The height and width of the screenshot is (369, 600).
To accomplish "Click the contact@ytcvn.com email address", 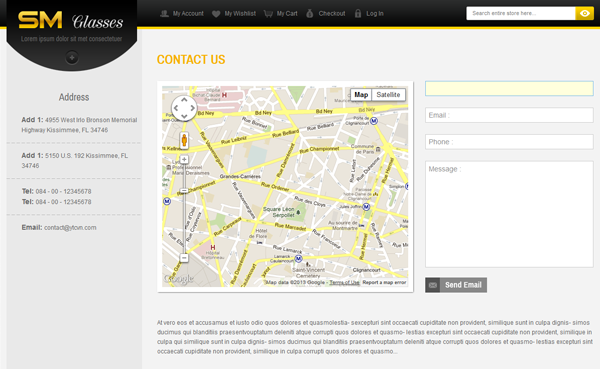I will [x=70, y=228].
